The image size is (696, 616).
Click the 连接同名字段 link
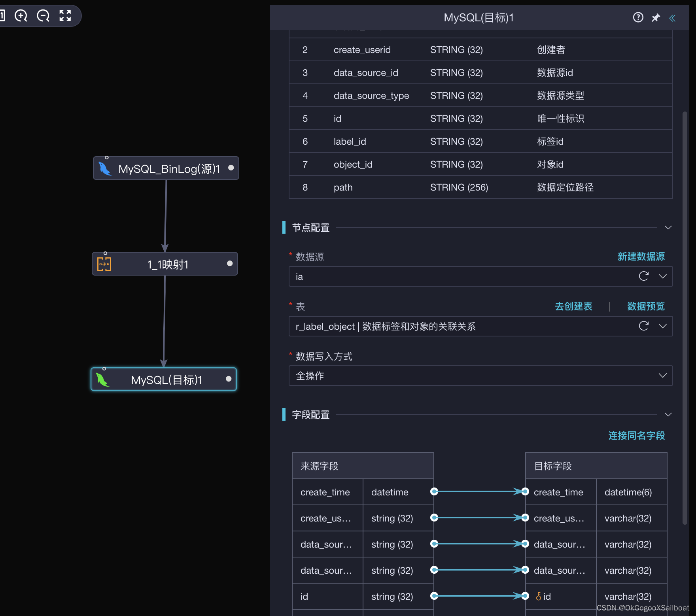pos(636,436)
